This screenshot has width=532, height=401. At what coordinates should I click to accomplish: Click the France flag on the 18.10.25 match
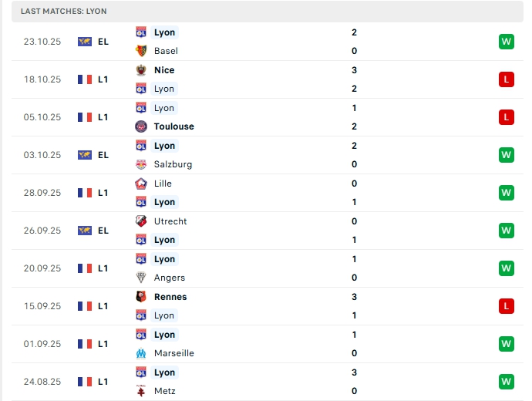pyautogui.click(x=85, y=79)
